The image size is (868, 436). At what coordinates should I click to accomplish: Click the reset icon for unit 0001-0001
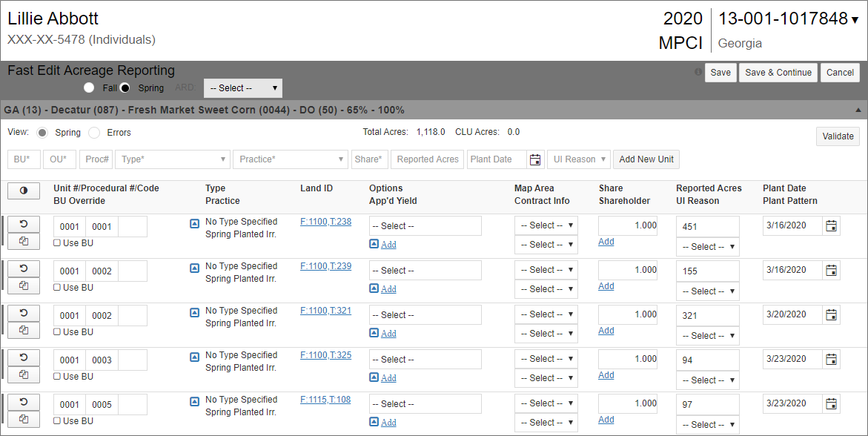coord(24,224)
